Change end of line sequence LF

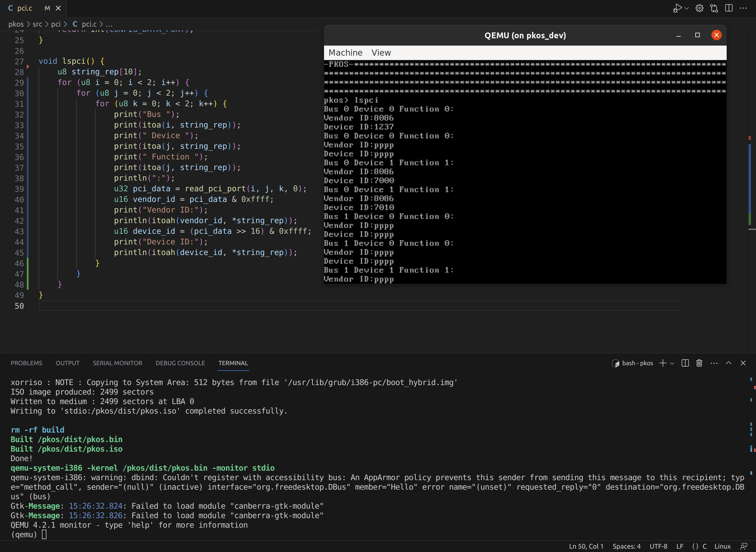[x=679, y=546]
